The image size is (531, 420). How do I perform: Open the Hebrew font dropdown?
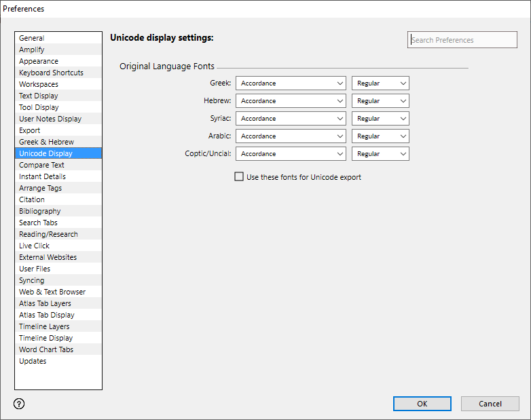click(291, 101)
